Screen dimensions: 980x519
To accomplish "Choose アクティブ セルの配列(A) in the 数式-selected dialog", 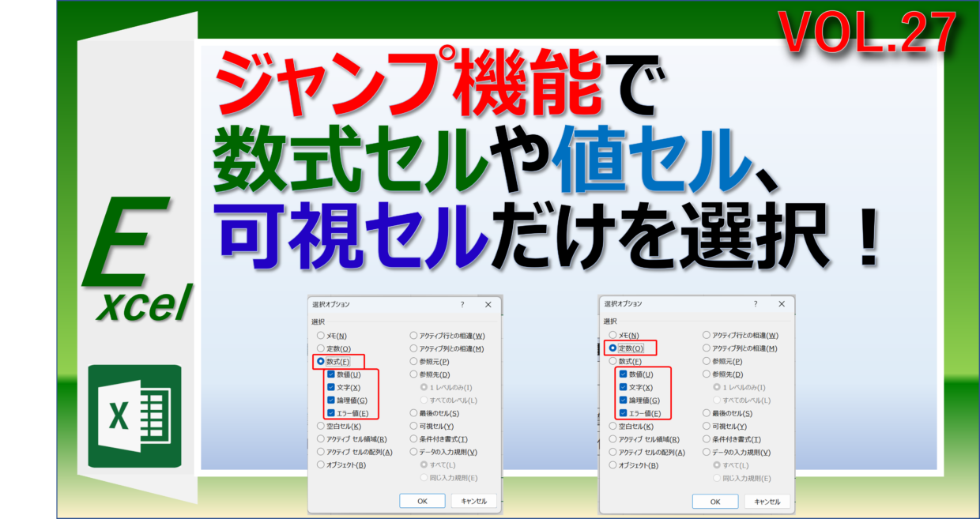I will click(320, 452).
